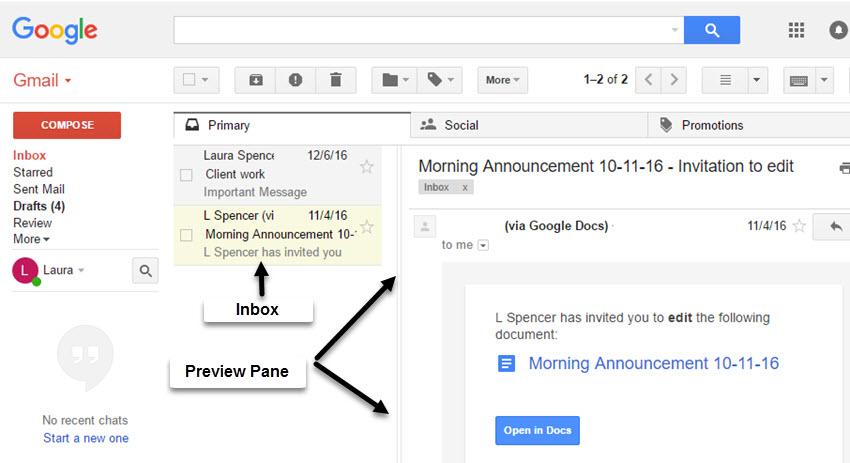Viewport: 850px width, 463px height.
Task: Click 'Start a new one' chat link
Action: pyautogui.click(x=86, y=438)
